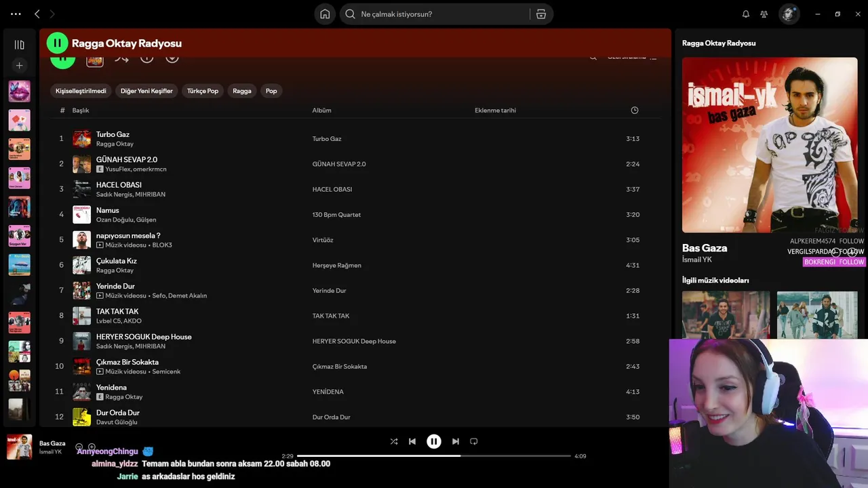Toggle shuffle in the player bar
The image size is (868, 488).
(394, 441)
